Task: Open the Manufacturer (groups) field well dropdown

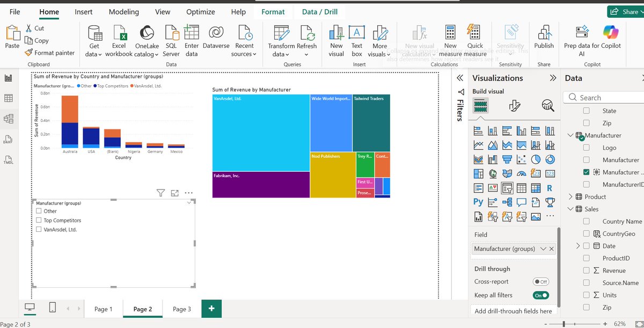Action: [543, 249]
